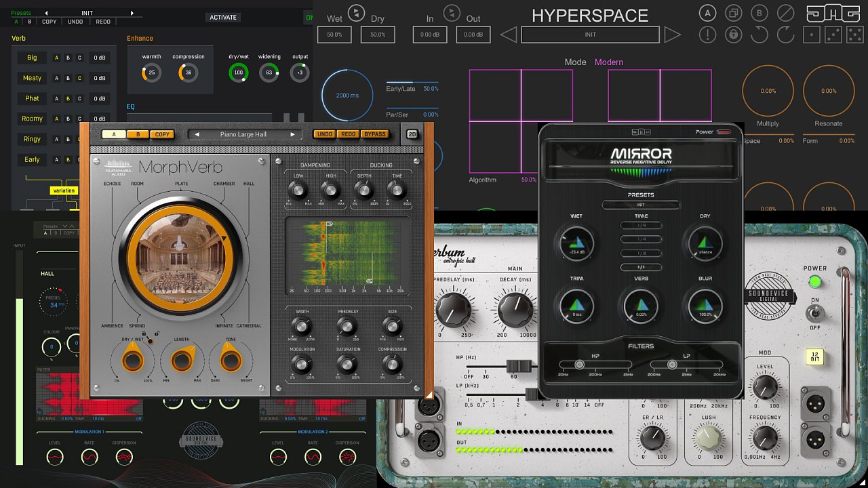Click the Wet/Dry swap arrows icon
The height and width of the screenshot is (488, 868).
(356, 12)
